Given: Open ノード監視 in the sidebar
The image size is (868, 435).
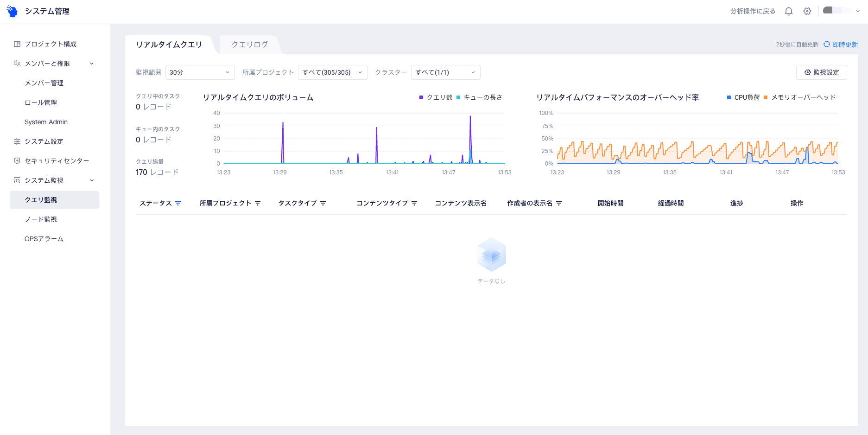Looking at the screenshot, I should 41,219.
